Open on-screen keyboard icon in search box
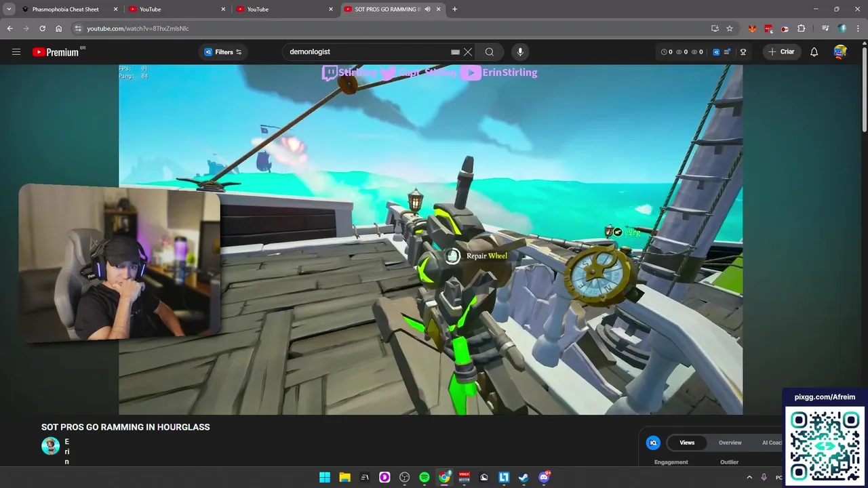868x488 pixels. [455, 52]
